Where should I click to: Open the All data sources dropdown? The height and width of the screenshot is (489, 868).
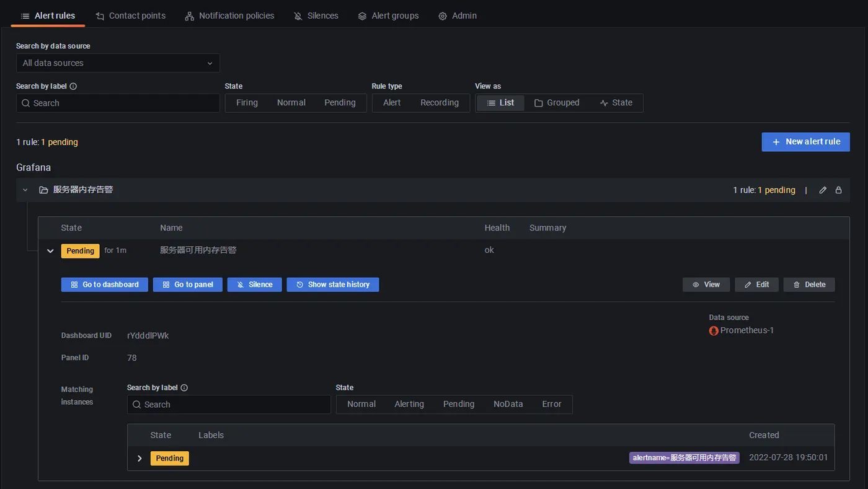click(118, 63)
